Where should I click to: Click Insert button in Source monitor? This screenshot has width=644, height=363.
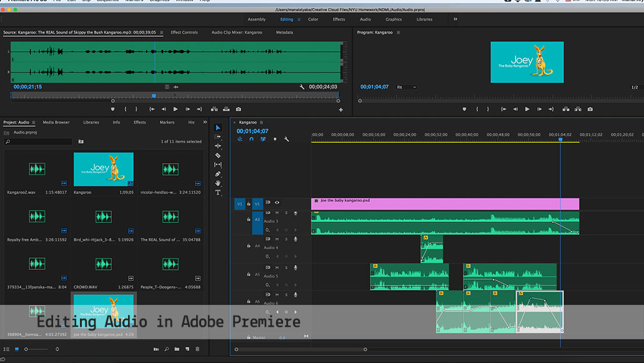point(214,109)
